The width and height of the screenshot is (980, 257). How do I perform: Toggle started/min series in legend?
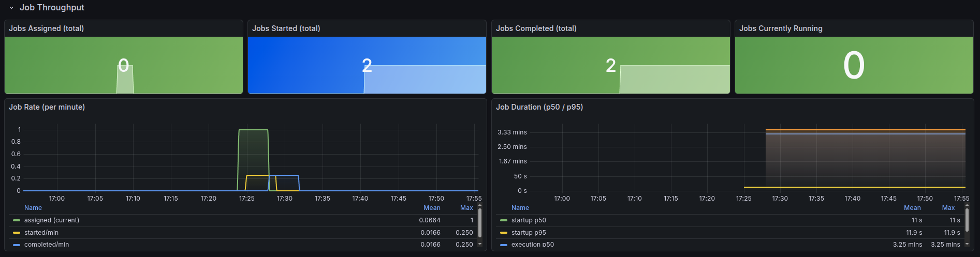(x=41, y=233)
